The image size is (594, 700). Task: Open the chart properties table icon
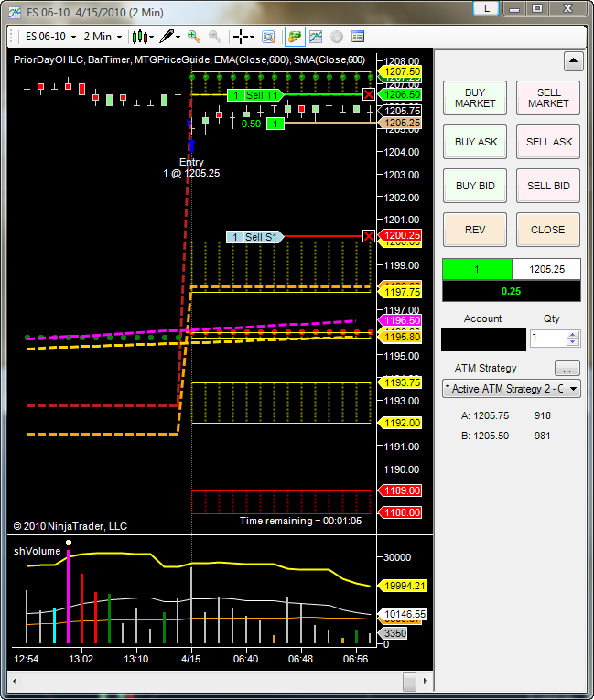(x=358, y=37)
